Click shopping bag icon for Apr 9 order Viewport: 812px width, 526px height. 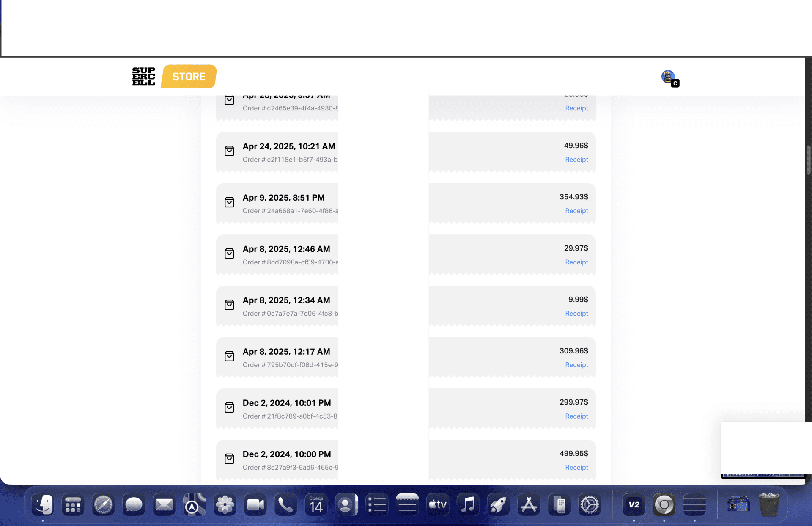coord(229,202)
